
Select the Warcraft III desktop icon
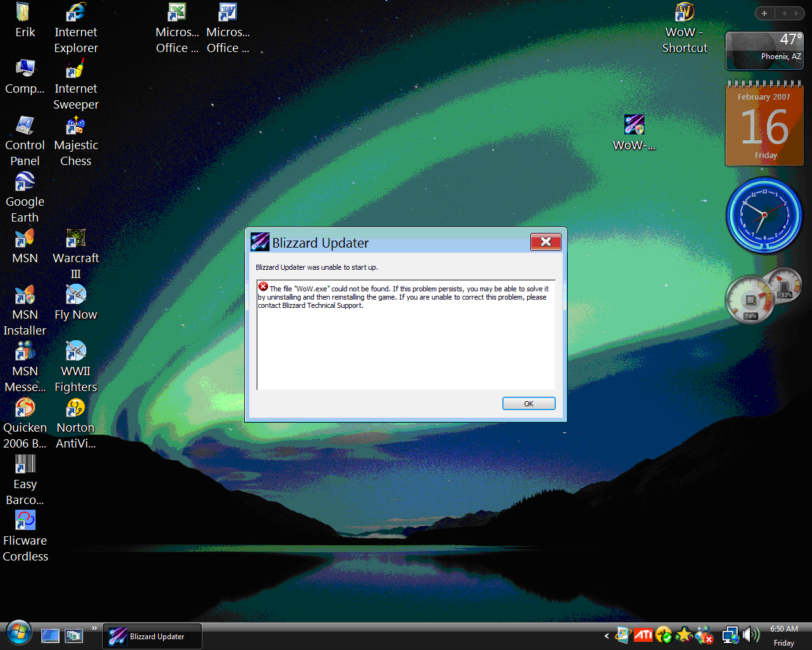click(75, 239)
